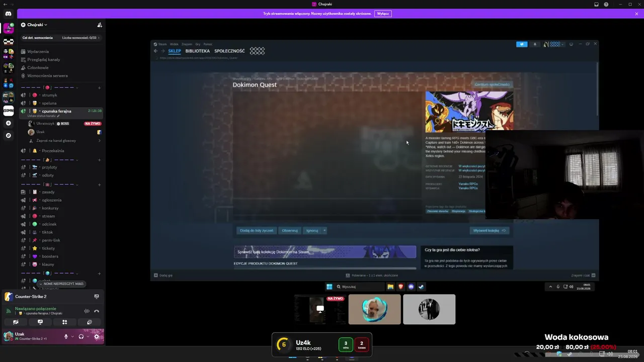Deafen headphones toggle
Viewport: 644px width, 362px height.
pos(81,336)
